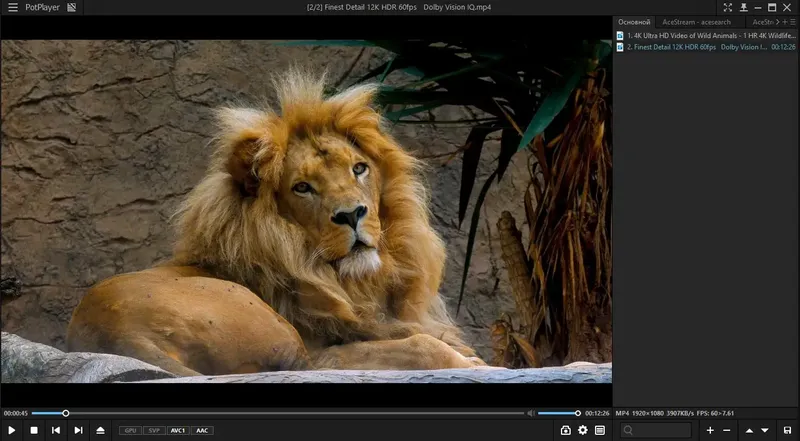Click the elapsed time 00:00:45
This screenshot has height=441, width=800.
click(15, 413)
